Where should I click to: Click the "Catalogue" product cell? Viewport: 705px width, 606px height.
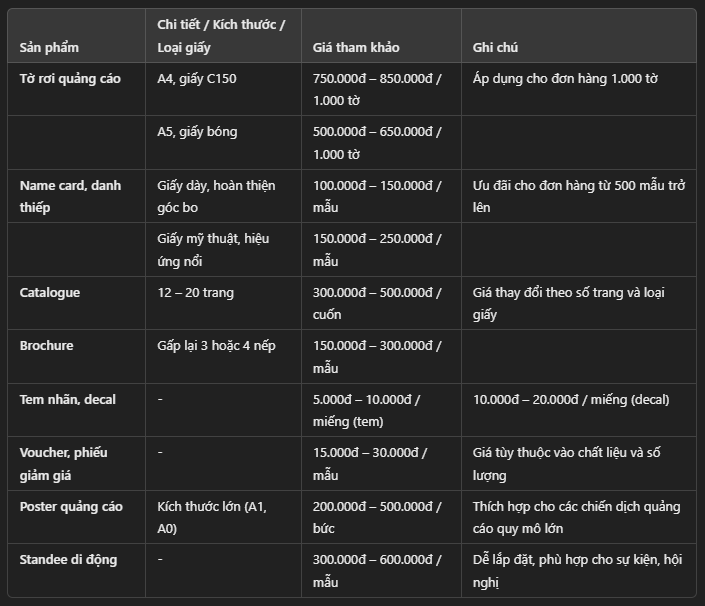tap(50, 292)
